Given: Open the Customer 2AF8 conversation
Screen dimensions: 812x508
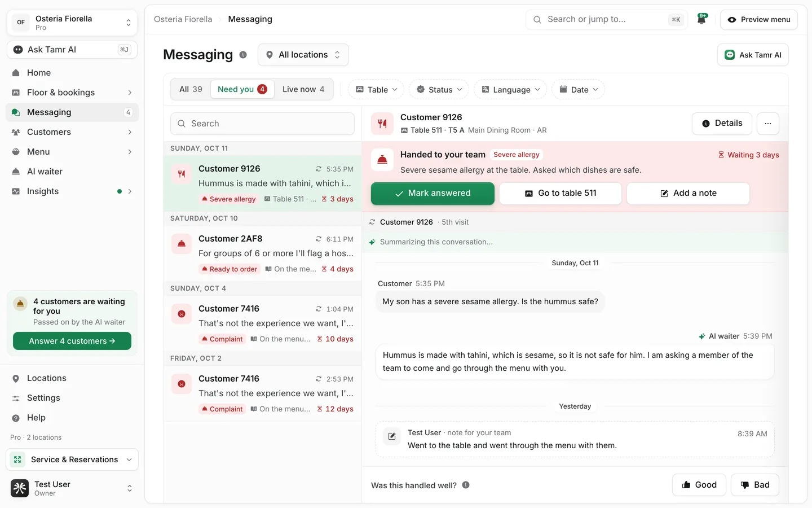Looking at the screenshot, I should click(x=263, y=253).
